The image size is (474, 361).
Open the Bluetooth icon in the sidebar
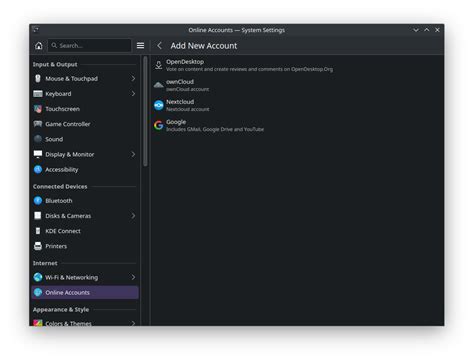coord(38,200)
